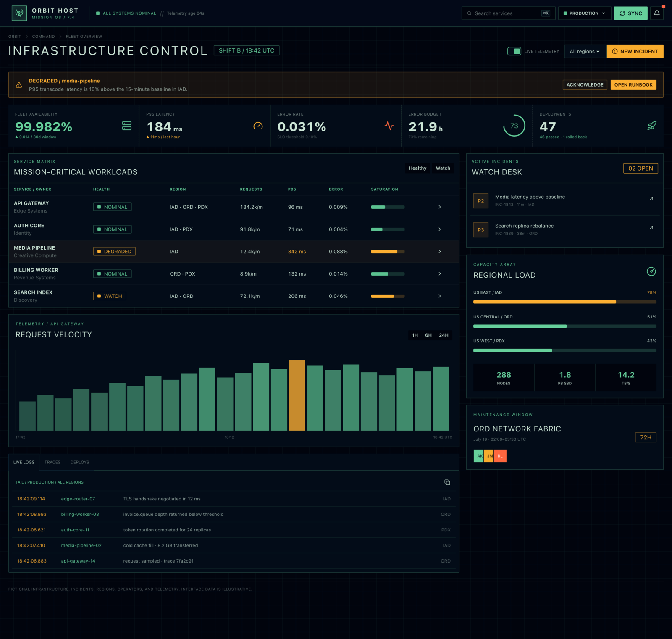Viewport: 672px width, 639px height.
Task: Switch to the Traces tab
Action: (52, 462)
